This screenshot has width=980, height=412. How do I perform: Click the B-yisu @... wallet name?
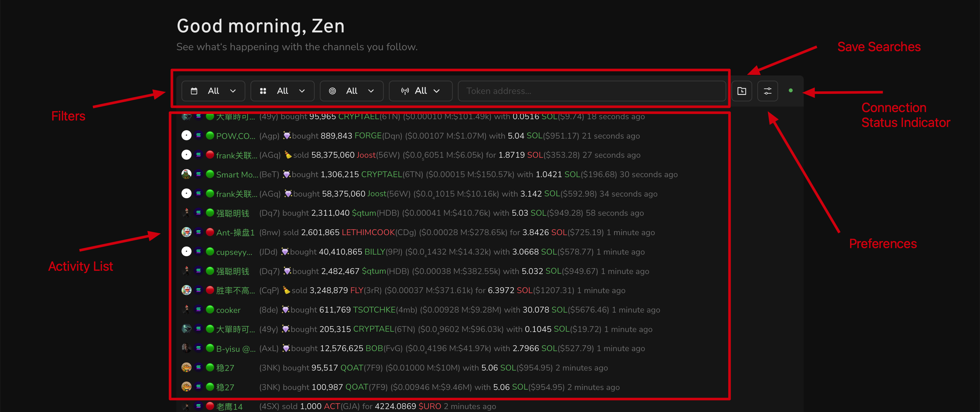[236, 349]
